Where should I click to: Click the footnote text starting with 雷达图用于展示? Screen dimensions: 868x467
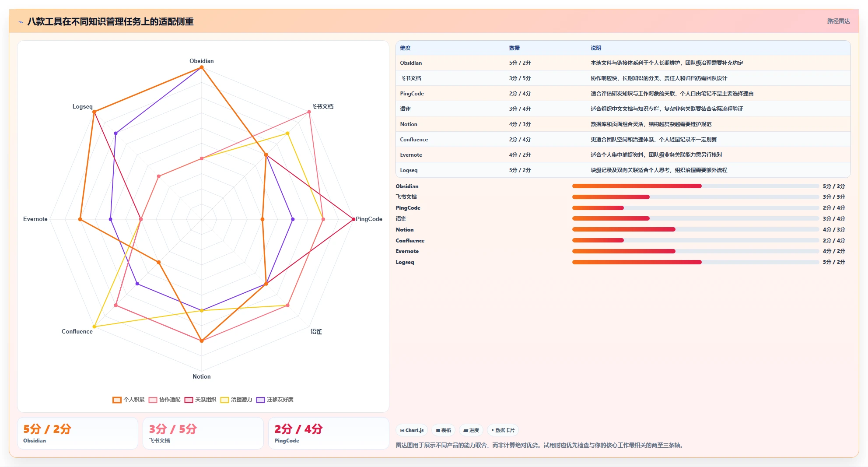540,445
